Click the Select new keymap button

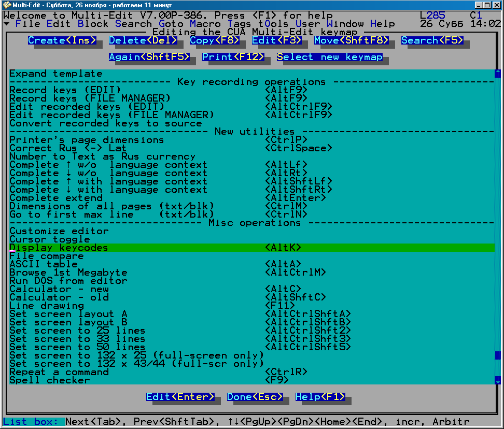(x=330, y=57)
